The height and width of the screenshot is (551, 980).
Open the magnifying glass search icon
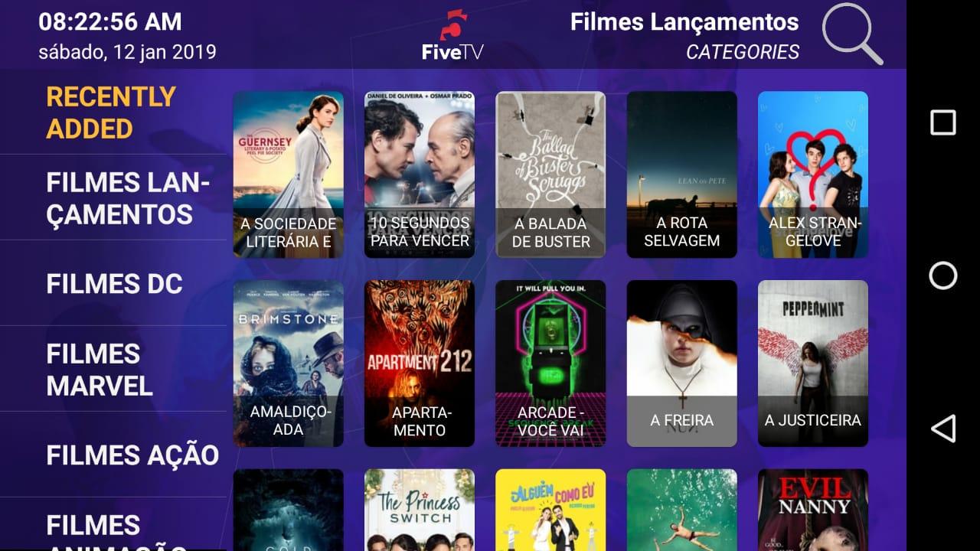(x=852, y=34)
